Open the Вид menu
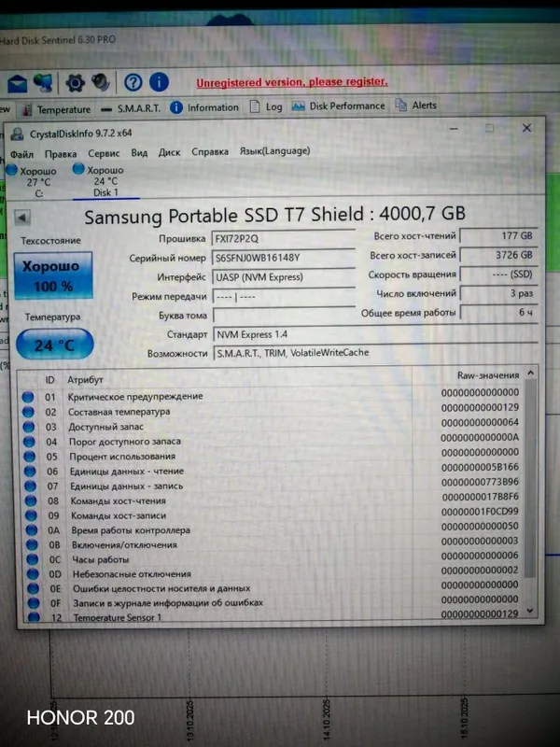Screen dimensions: 560x747 [139, 153]
